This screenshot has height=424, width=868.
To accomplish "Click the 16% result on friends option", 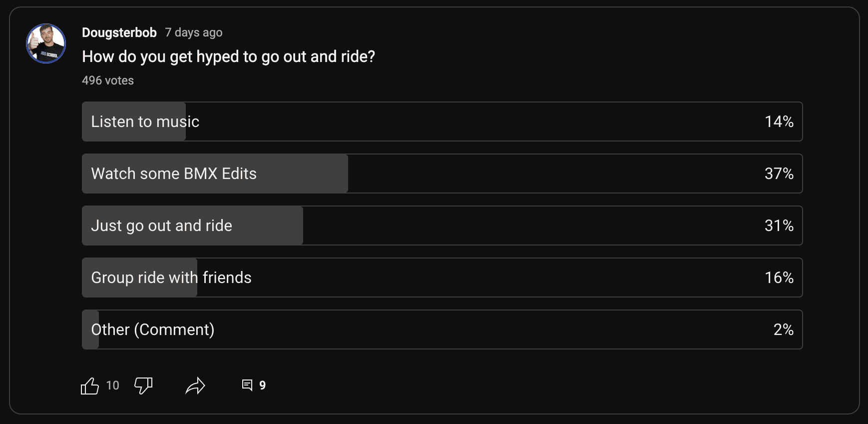I will 779,277.
